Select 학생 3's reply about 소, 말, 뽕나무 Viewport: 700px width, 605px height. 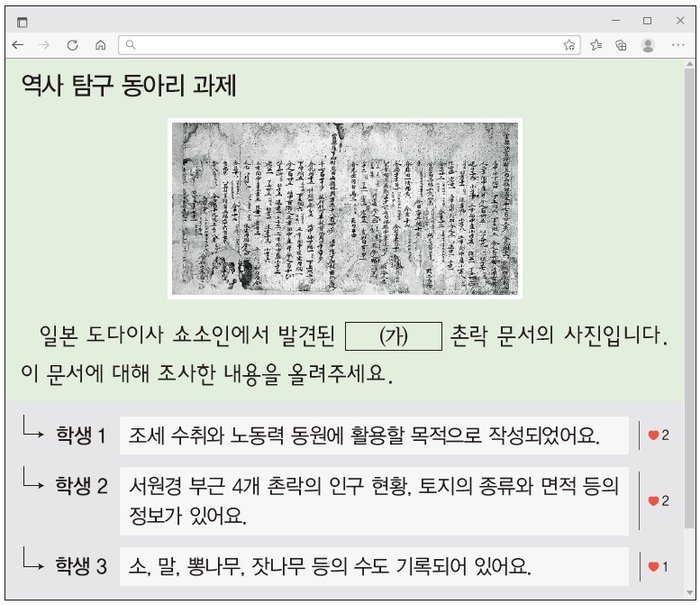tap(374, 566)
